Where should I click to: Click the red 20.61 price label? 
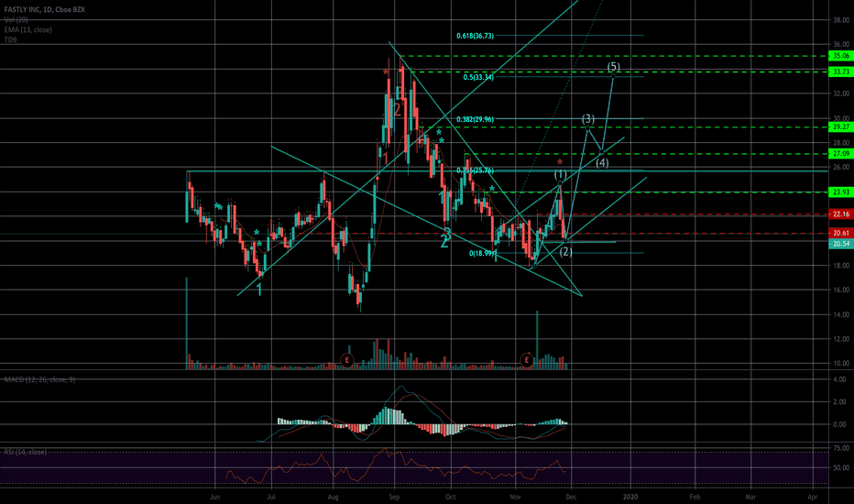pos(841,233)
